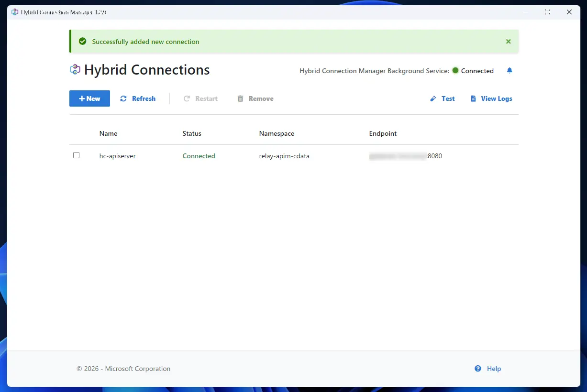Close the Hybrid Connection Manager window
This screenshot has height=392, width=587.
tap(569, 12)
